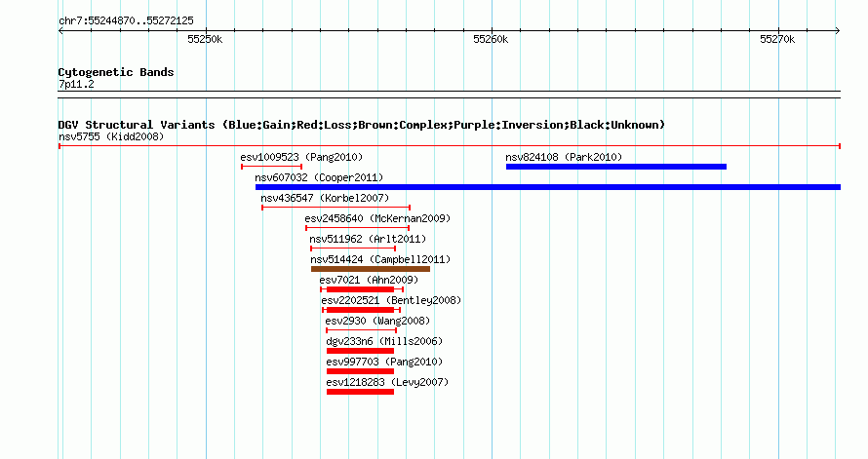Click the long blue bar for nsv607032
Image resolution: width=868 pixels, height=459 pixels.
[x=548, y=187]
